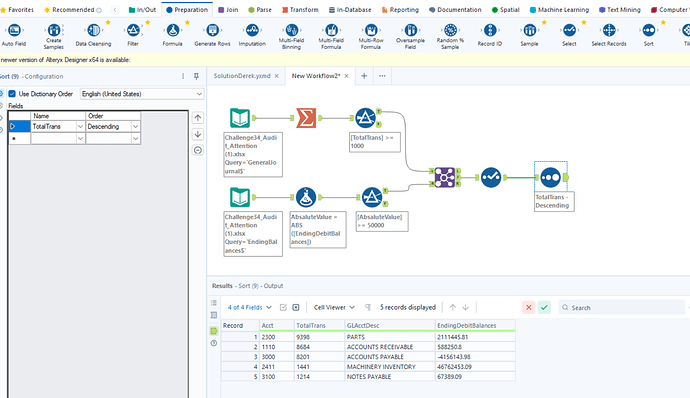Click the results Search field
This screenshot has width=690, height=398.
click(x=622, y=307)
